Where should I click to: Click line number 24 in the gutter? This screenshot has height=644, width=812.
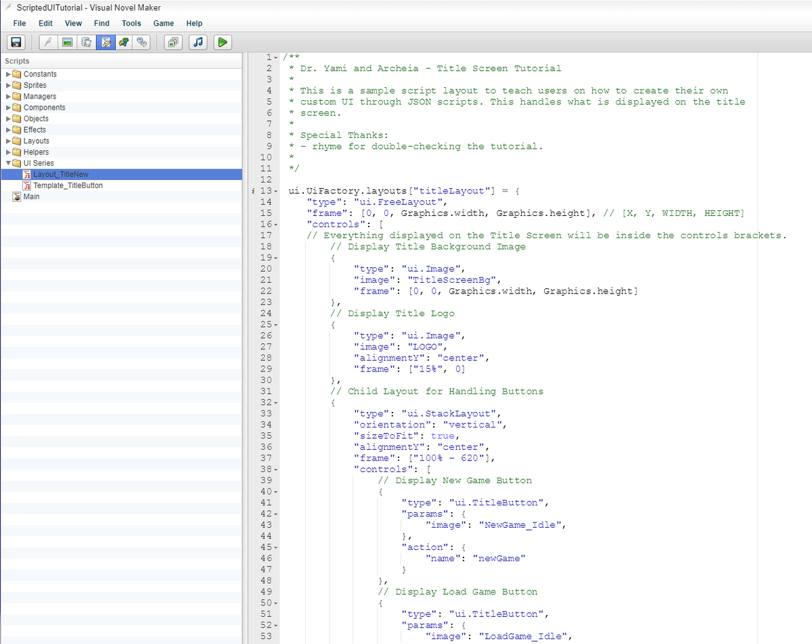[x=266, y=313]
